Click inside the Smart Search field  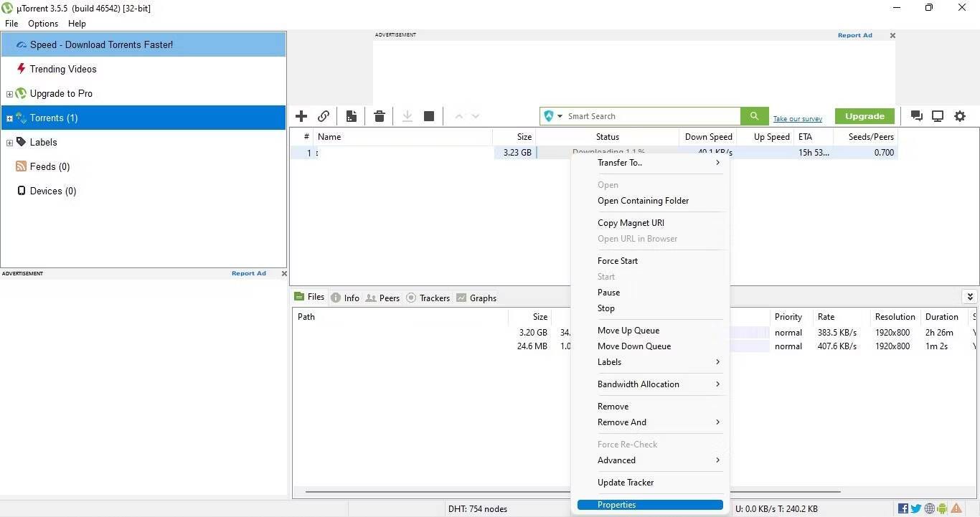pos(649,116)
